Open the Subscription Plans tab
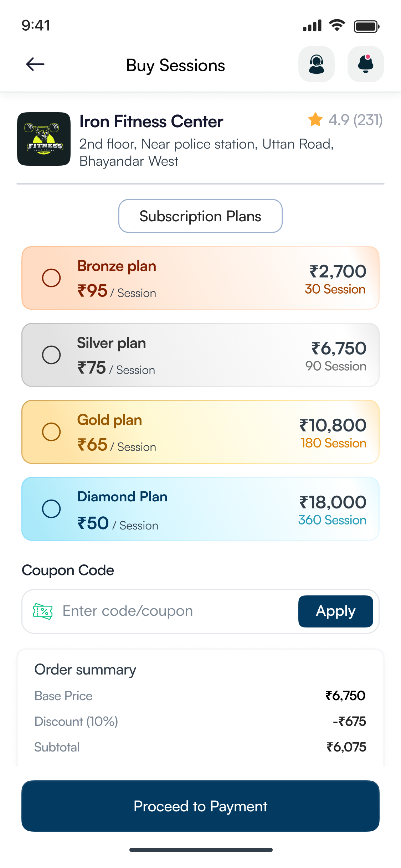 [x=200, y=216]
